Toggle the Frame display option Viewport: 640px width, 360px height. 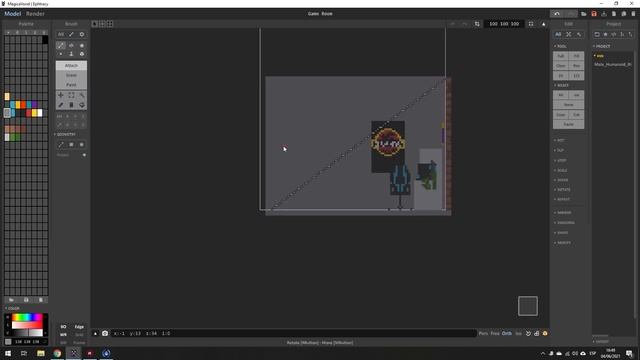point(79,342)
